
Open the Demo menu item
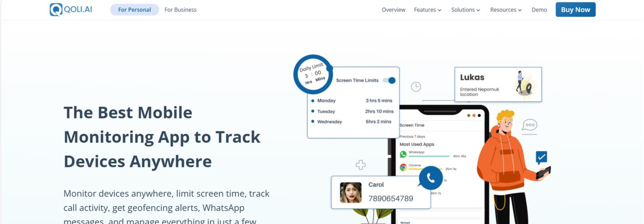click(x=539, y=10)
